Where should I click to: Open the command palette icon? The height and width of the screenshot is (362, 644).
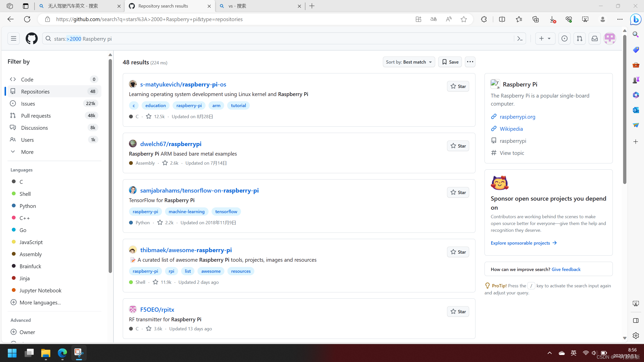pyautogui.click(x=520, y=38)
